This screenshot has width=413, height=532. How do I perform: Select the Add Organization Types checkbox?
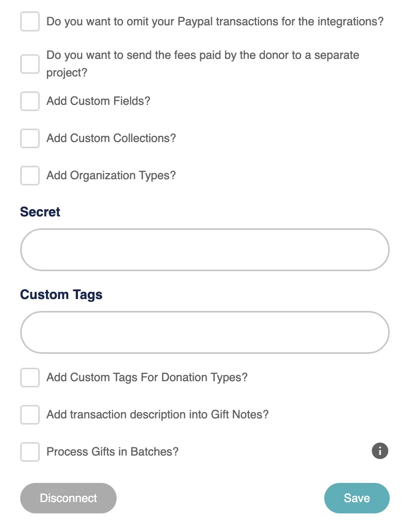pyautogui.click(x=30, y=176)
